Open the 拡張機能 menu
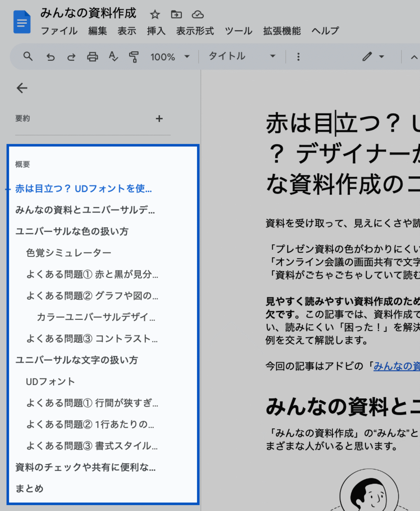420x511 pixels. (282, 31)
